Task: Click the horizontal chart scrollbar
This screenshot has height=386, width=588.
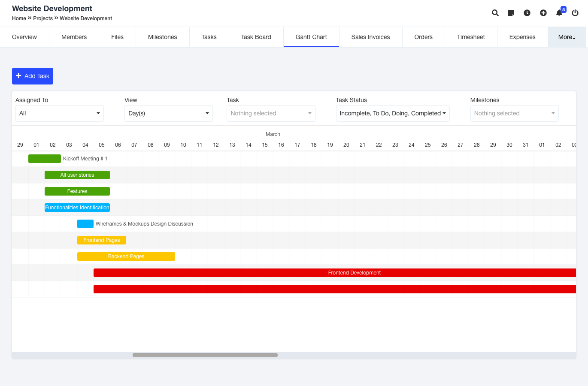Action: click(x=205, y=355)
